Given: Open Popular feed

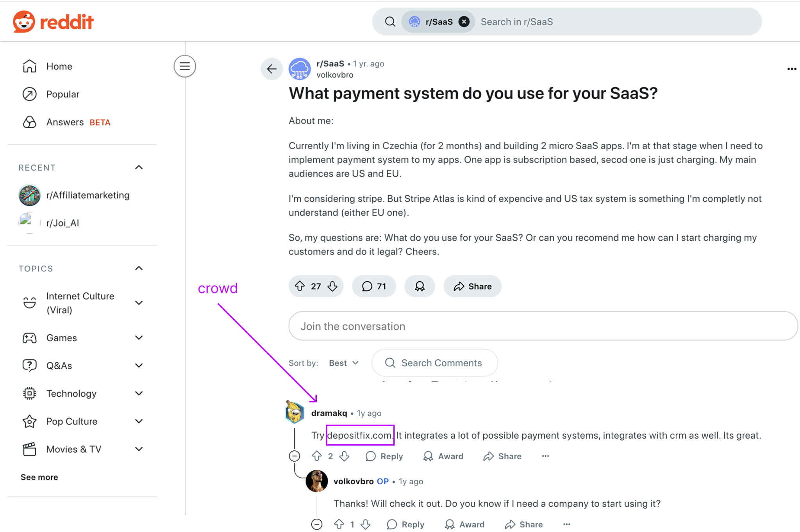Looking at the screenshot, I should [x=62, y=94].
